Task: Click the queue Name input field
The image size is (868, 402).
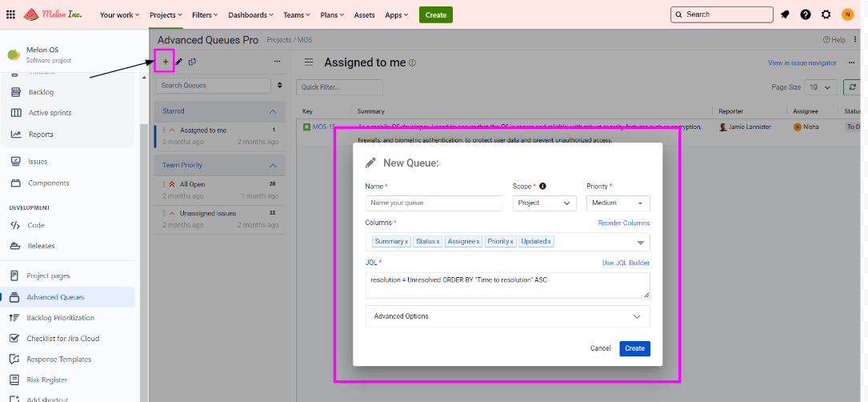Action: click(434, 203)
